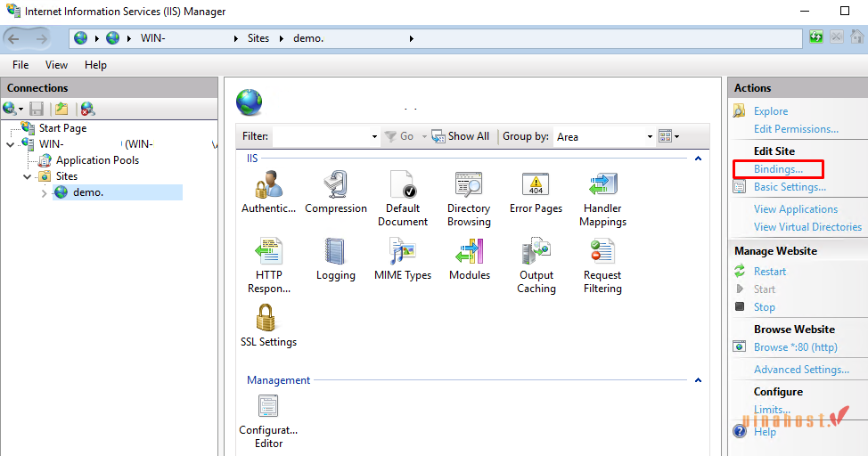
Task: Select the Default Document icon
Action: (x=403, y=185)
